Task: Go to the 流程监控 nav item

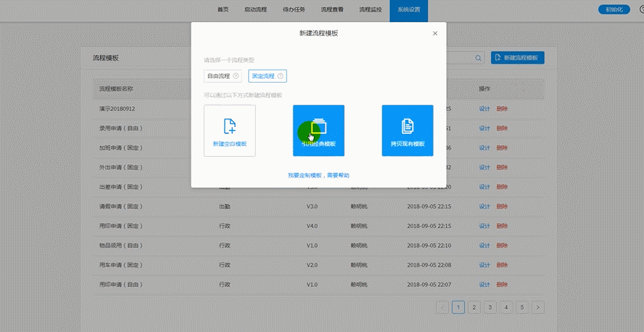Action: click(x=371, y=9)
